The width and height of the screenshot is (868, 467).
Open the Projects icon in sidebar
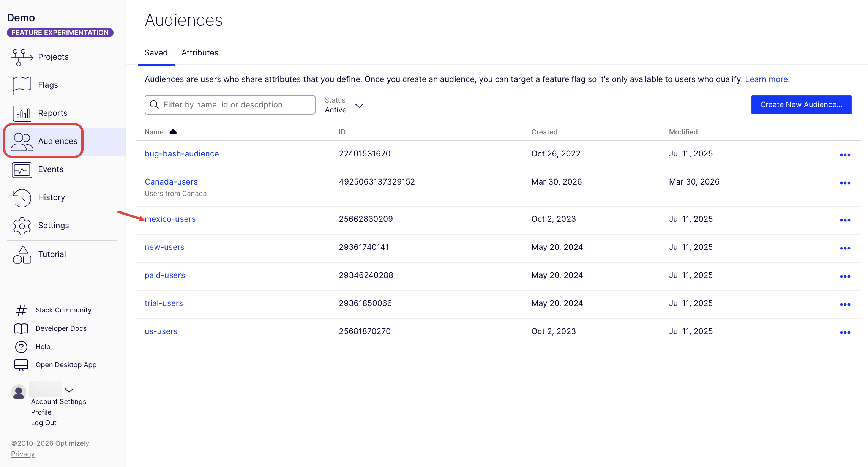coord(22,57)
